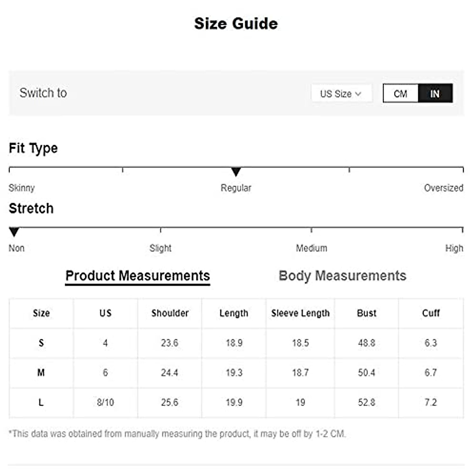Viewport: 476px width, 476px height.
Task: Switch to Body Measurements tab
Action: pyautogui.click(x=342, y=276)
